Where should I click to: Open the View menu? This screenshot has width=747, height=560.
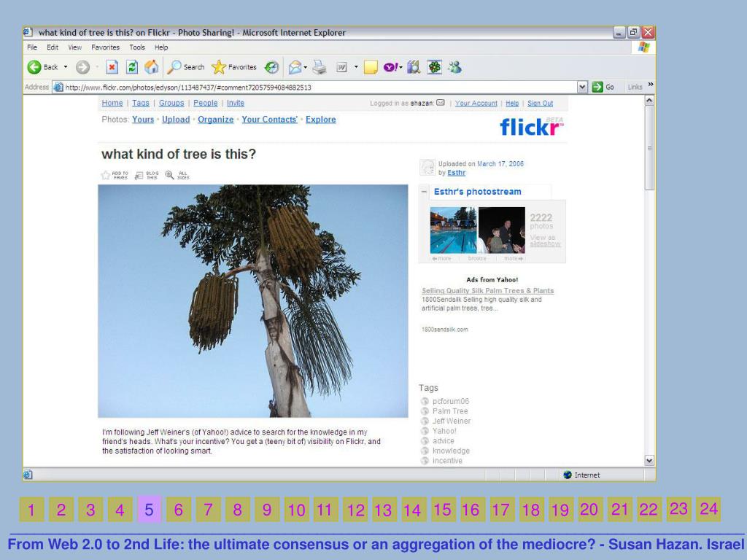[75, 47]
